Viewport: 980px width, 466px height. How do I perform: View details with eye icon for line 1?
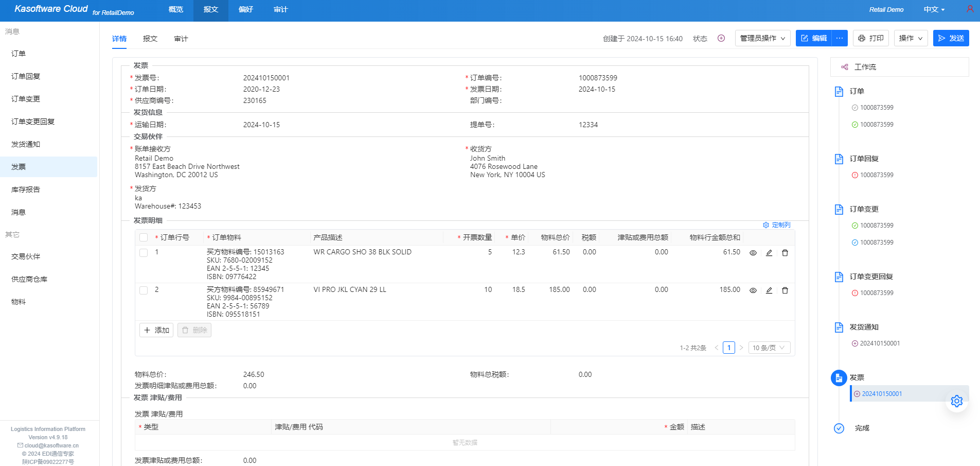coord(753,253)
